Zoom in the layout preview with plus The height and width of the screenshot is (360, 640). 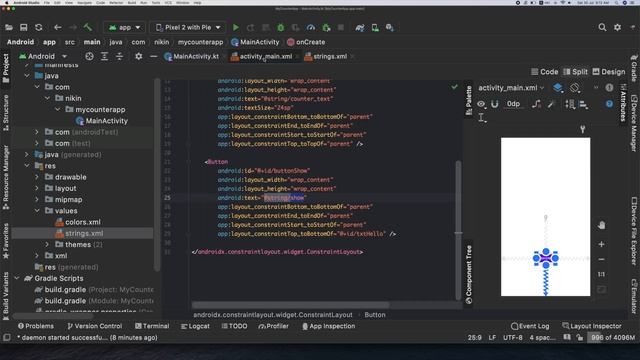(601, 244)
